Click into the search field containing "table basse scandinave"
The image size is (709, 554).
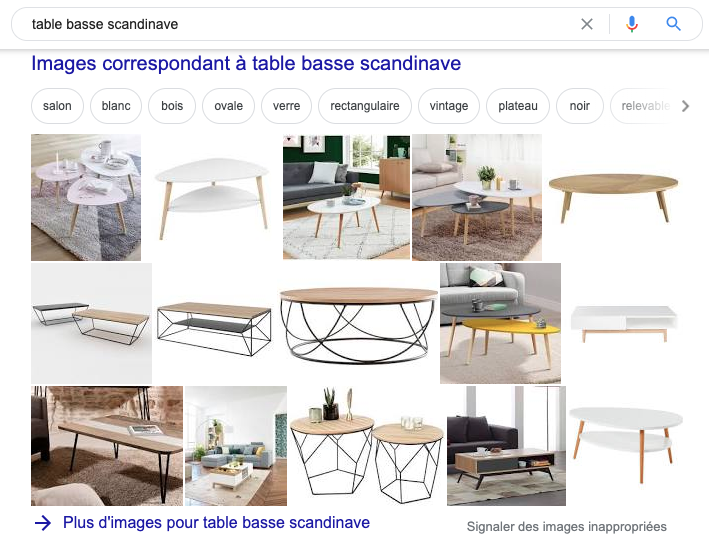(x=298, y=24)
